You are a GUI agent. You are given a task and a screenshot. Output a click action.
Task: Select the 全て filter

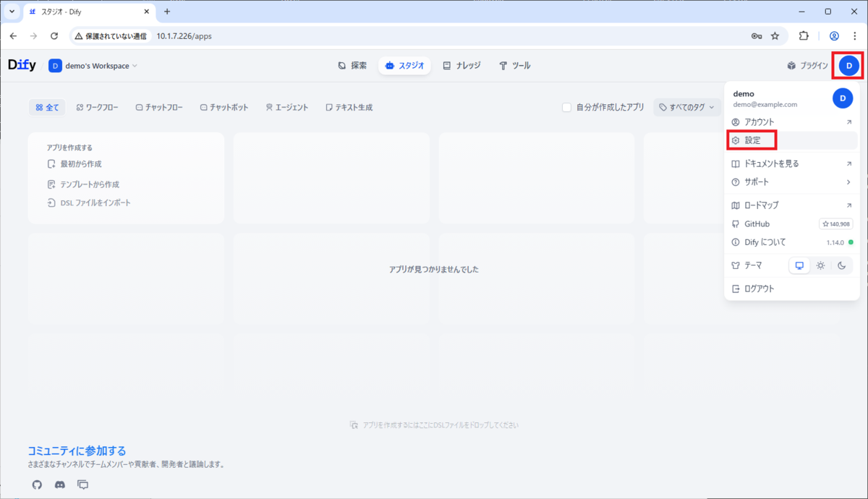[x=47, y=107]
